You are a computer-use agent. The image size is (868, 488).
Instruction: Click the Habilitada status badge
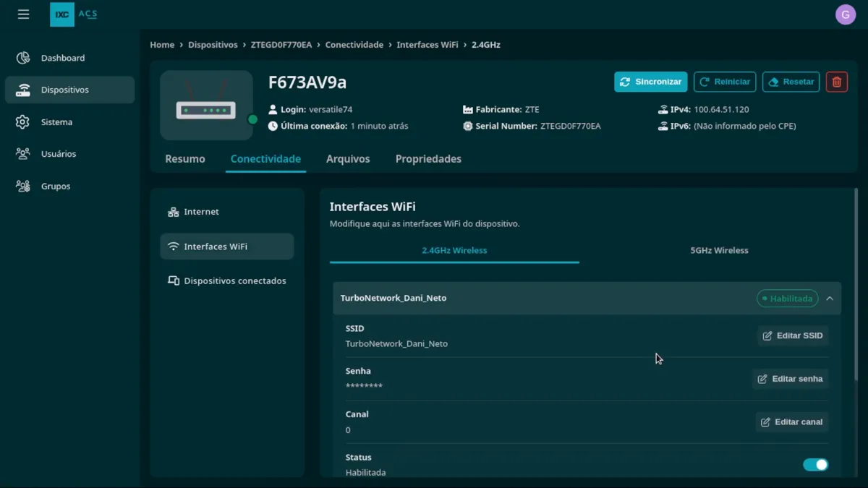pyautogui.click(x=788, y=299)
